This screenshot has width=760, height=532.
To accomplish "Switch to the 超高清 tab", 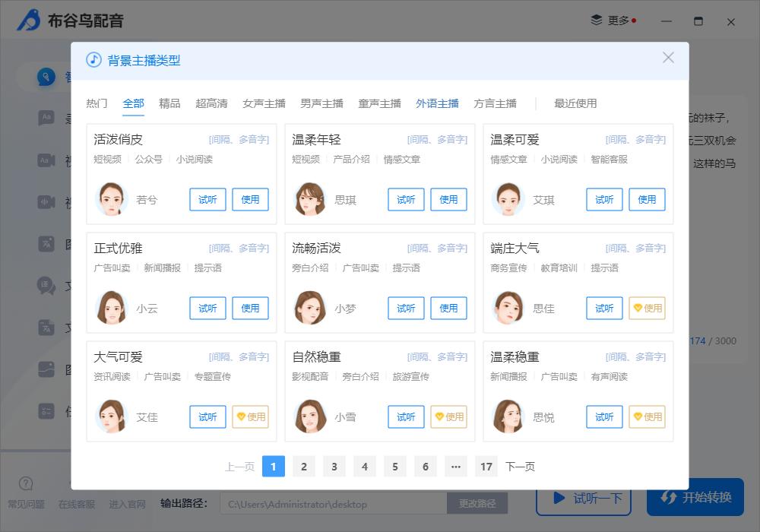I will [211, 103].
